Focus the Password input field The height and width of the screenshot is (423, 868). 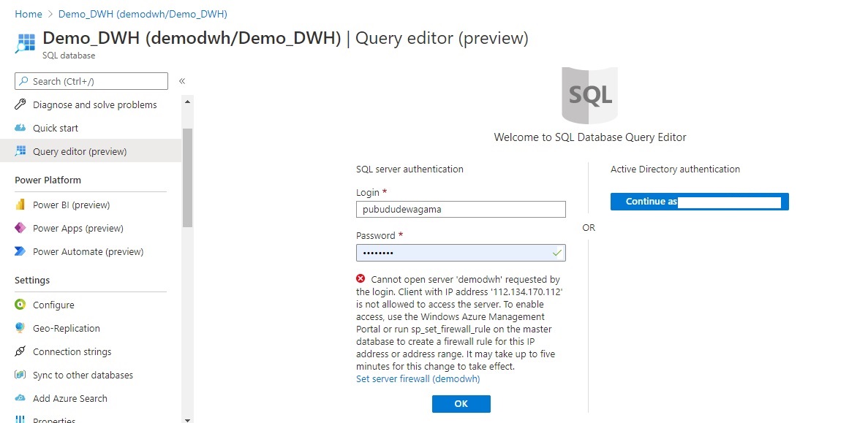[461, 253]
